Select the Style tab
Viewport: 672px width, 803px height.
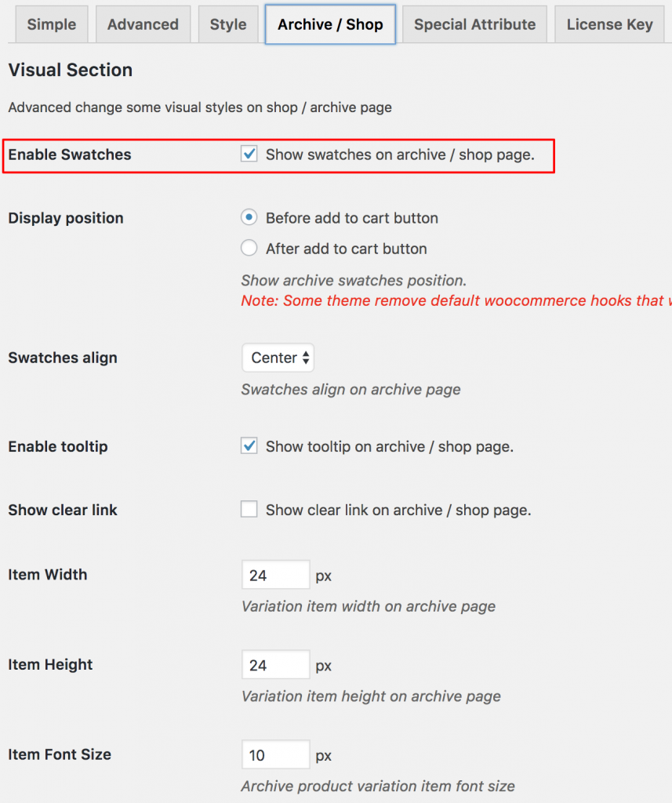pos(228,24)
